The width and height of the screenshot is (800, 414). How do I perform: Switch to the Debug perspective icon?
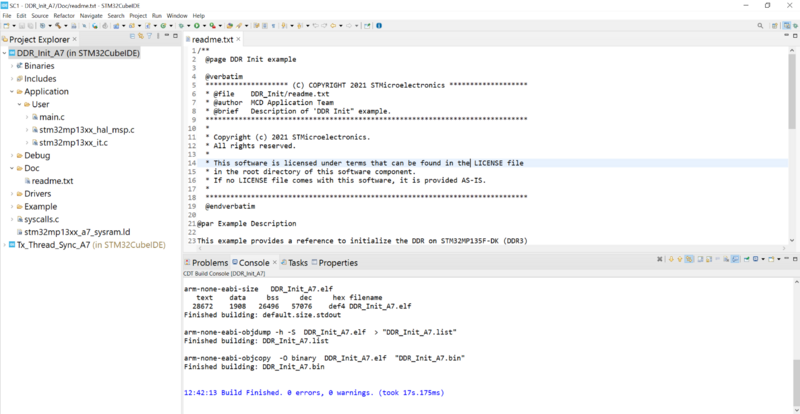[x=793, y=26]
